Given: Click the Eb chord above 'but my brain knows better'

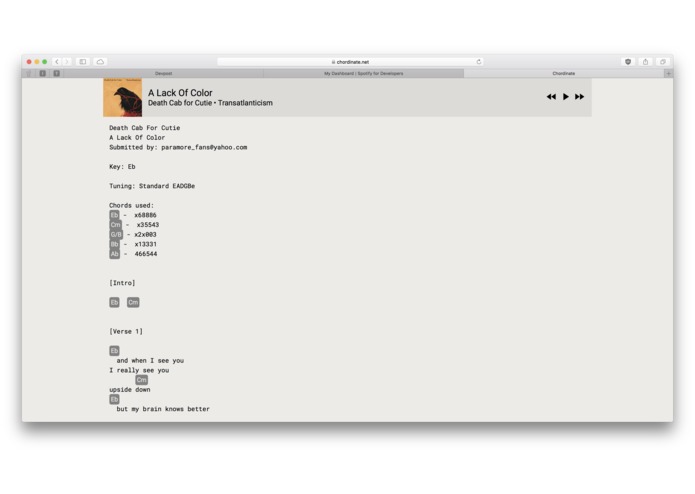Looking at the screenshot, I should [114, 399].
